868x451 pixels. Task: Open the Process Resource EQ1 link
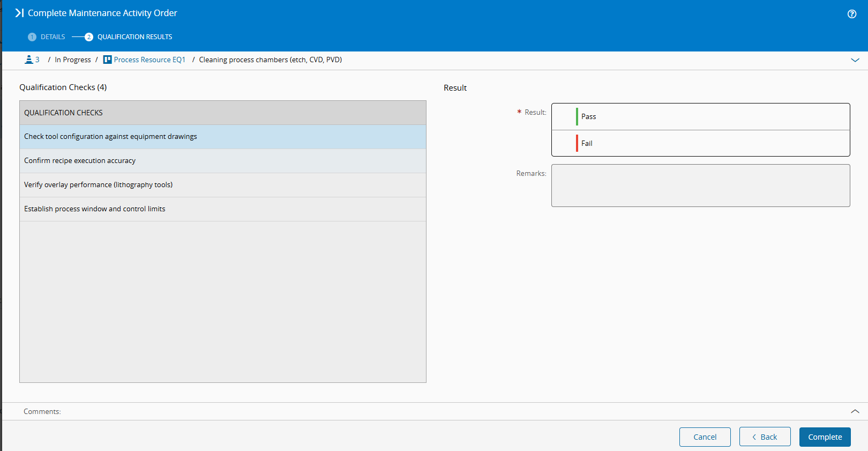coord(149,60)
